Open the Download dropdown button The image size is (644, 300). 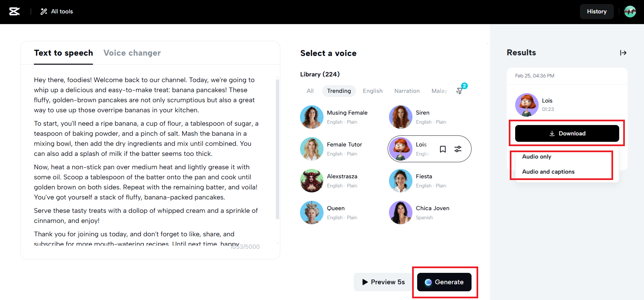click(567, 133)
